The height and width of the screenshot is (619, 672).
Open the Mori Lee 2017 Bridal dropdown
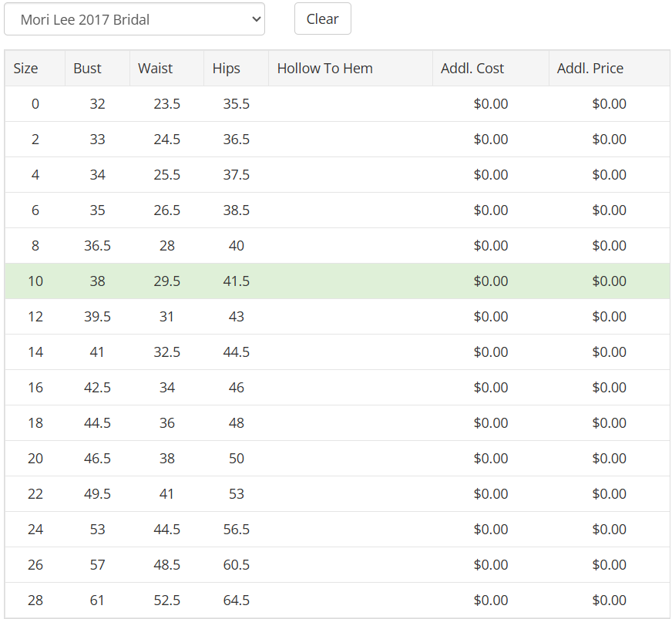tap(134, 19)
